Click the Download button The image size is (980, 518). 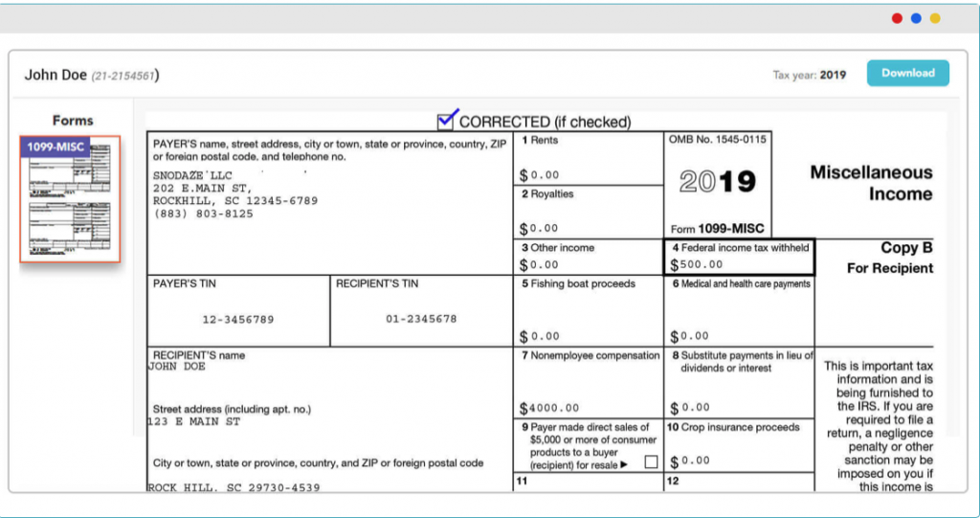click(907, 73)
